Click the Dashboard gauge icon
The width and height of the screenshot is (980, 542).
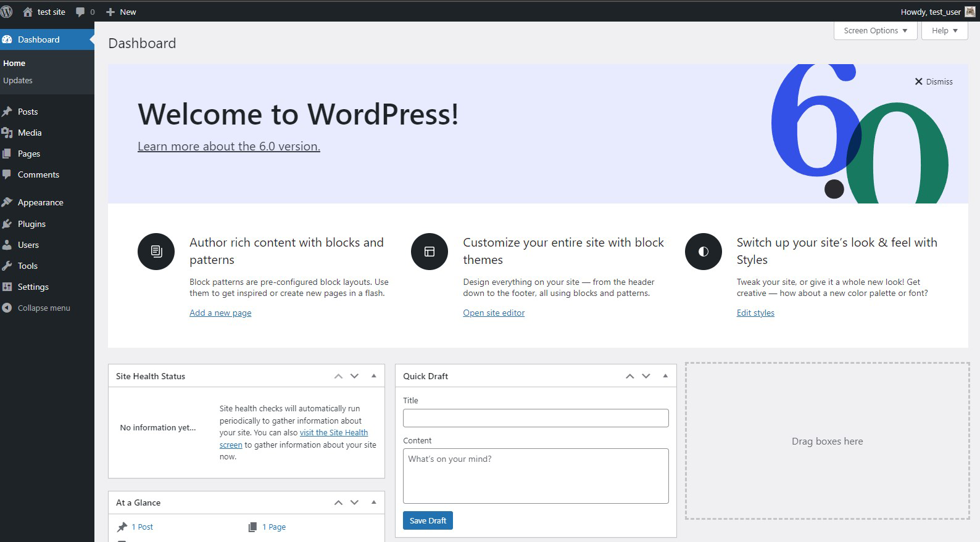[7, 39]
